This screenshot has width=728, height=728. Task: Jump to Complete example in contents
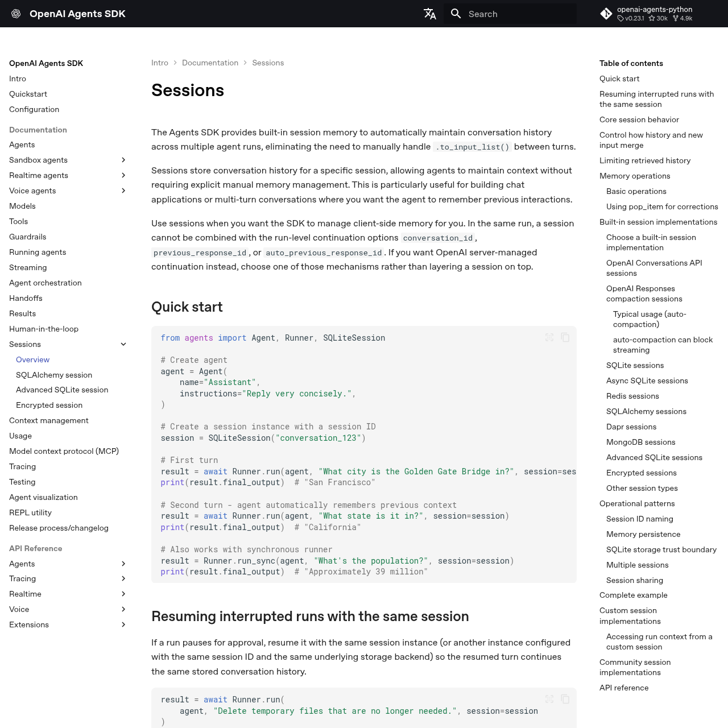pos(634,595)
